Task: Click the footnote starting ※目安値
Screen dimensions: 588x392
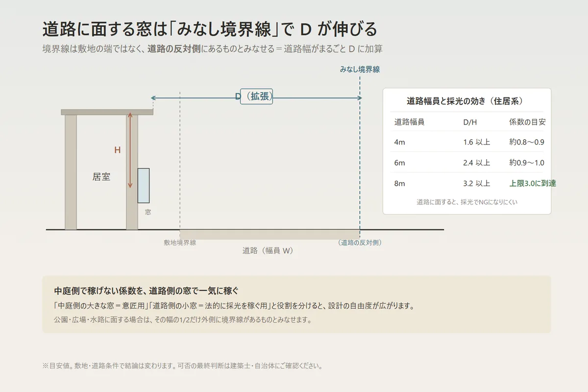Action: click(182, 366)
